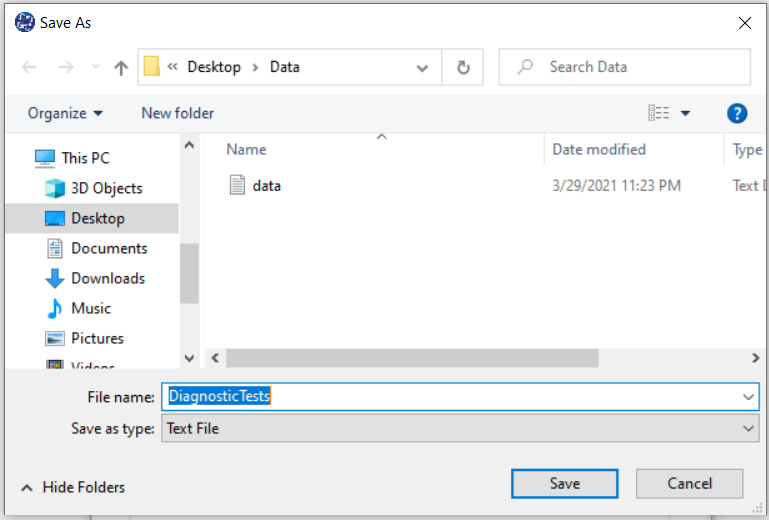
Task: Click the horizontal scrollbar thumb
Action: point(412,358)
